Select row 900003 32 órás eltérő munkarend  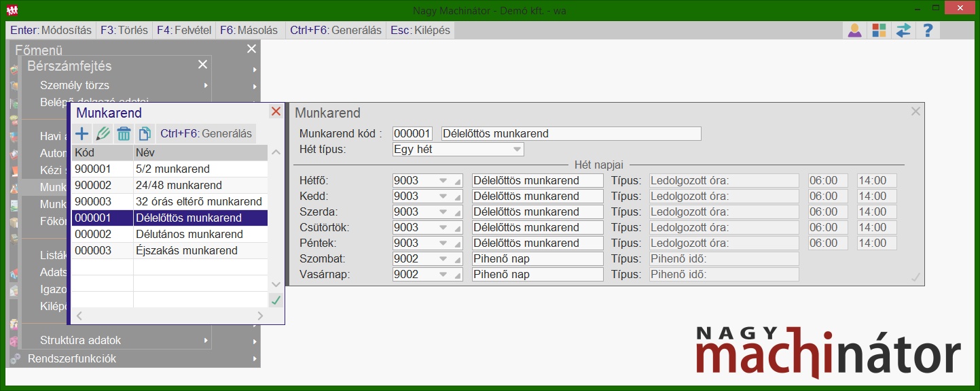[x=170, y=201]
